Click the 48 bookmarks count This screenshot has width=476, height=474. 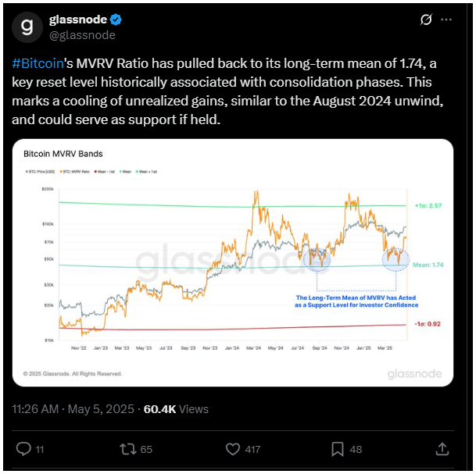356,450
